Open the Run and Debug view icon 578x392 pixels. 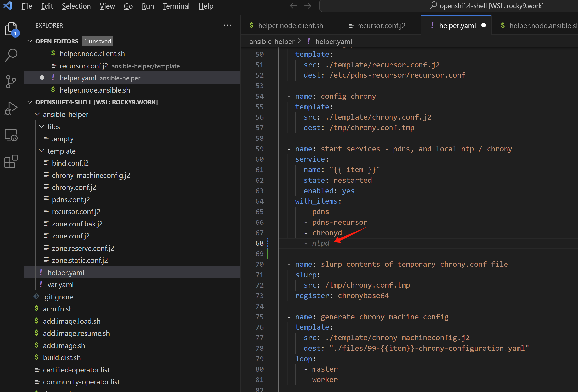click(x=11, y=109)
